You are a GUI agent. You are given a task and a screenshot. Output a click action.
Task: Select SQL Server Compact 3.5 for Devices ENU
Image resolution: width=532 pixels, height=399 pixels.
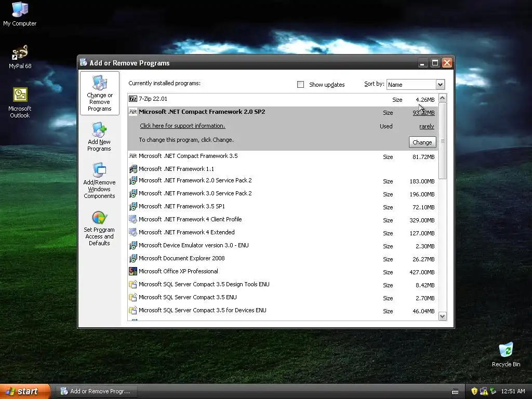coord(283,311)
